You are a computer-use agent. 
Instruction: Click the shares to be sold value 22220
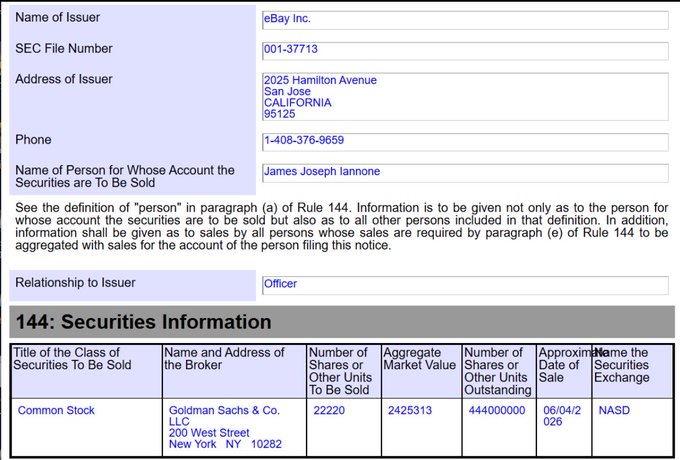[329, 410]
